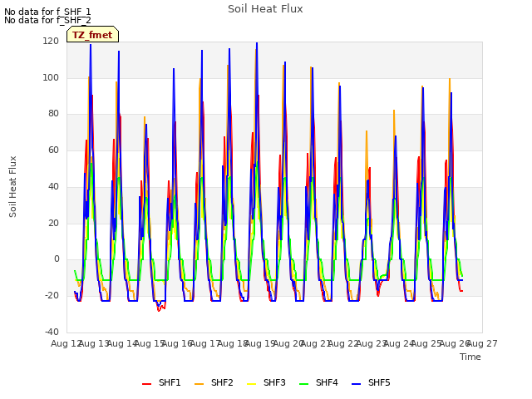This screenshot has width=532, height=399.
Task: Click the SHF5 legend entry
Action: [371, 383]
